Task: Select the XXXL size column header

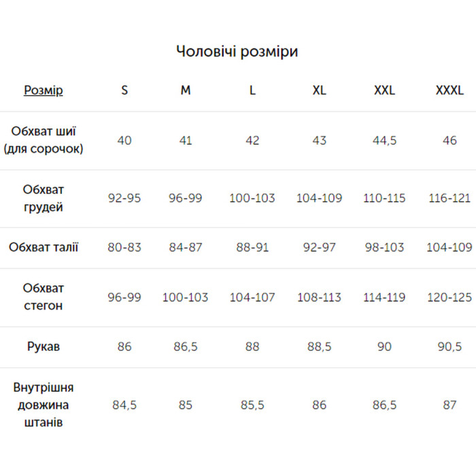Action: tap(449, 90)
